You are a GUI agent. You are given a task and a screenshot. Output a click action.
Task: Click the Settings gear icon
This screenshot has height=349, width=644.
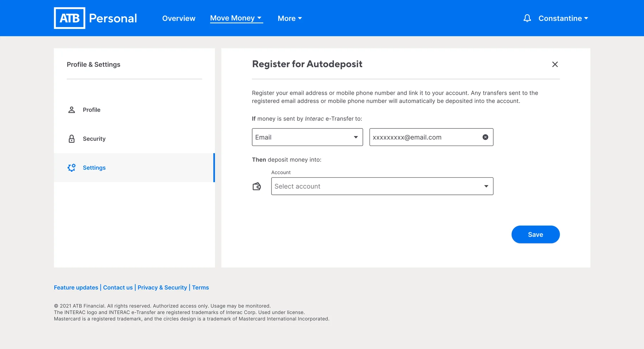72,168
